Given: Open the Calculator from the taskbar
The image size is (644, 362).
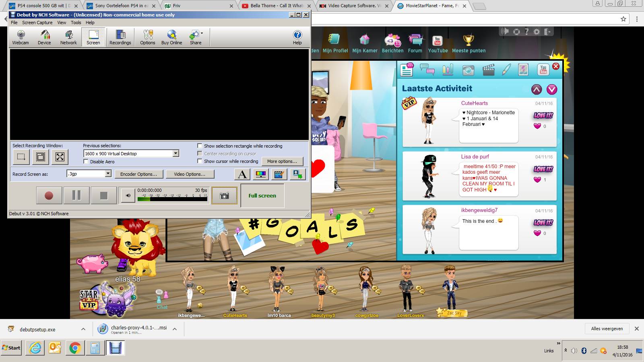Looking at the screenshot, I should coord(95,348).
